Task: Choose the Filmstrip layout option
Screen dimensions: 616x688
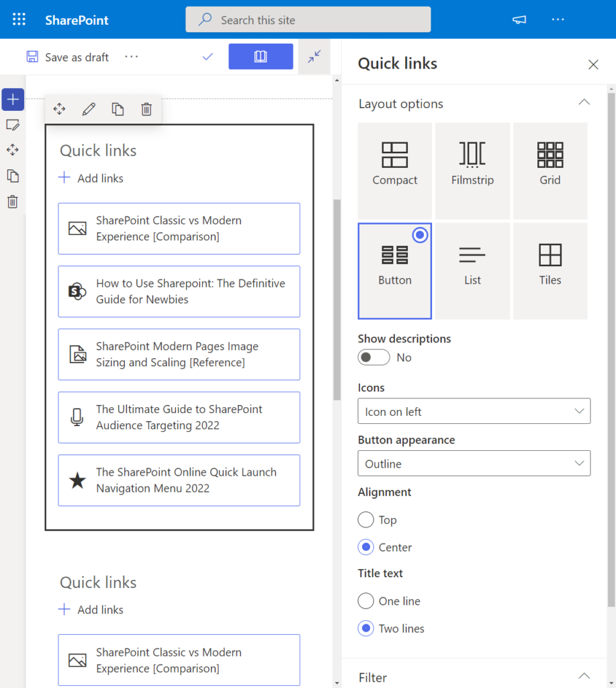Action: pos(472,171)
